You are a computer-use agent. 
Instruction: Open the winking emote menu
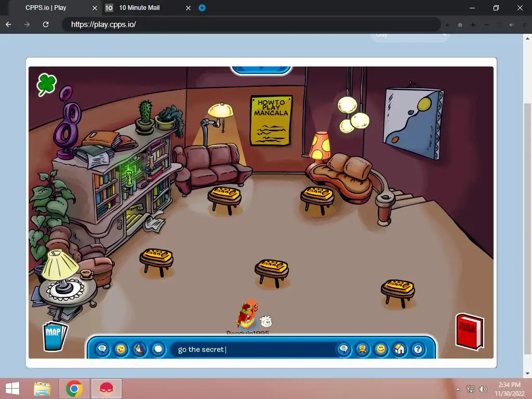coord(121,349)
